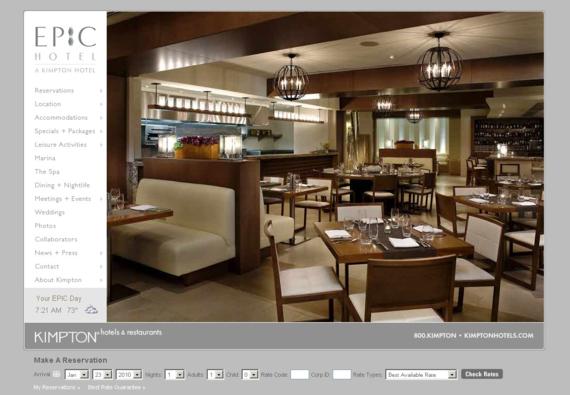570x395 pixels.
Task: Open the Collaborators page
Action: pyautogui.click(x=56, y=239)
